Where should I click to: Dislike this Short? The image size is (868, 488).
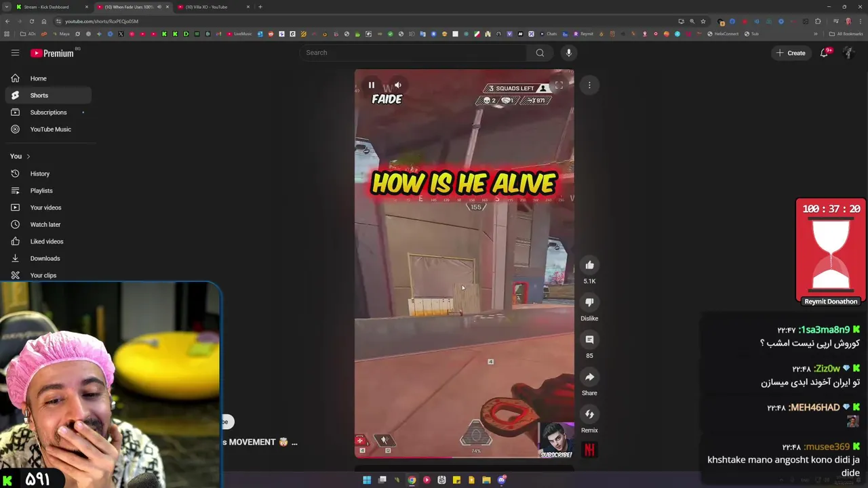coord(589,302)
